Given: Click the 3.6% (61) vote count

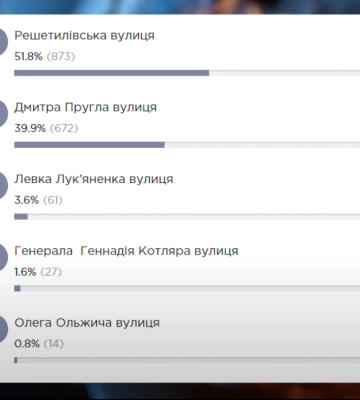Looking at the screenshot, I should 38,200.
